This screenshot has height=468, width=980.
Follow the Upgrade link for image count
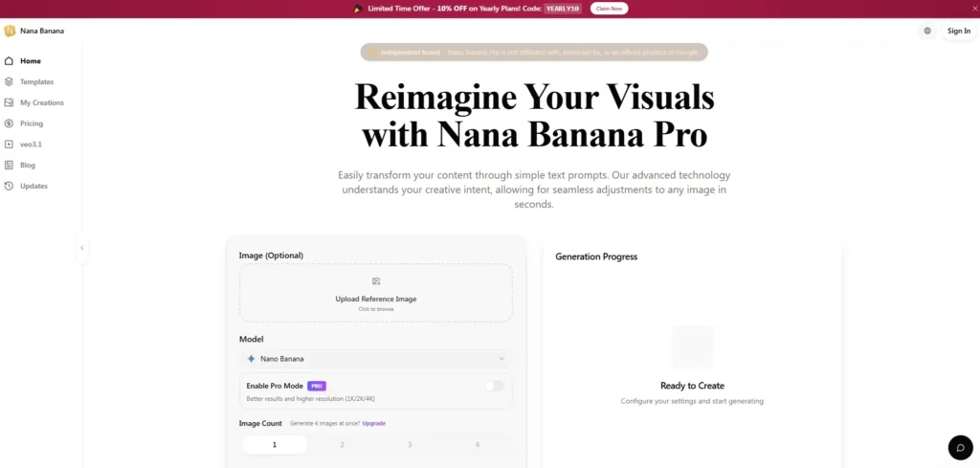click(374, 424)
